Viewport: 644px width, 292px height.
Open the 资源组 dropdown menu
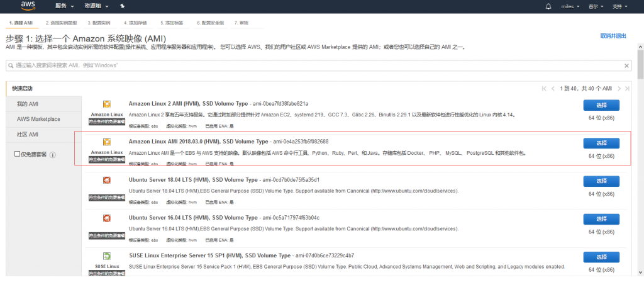[96, 6]
